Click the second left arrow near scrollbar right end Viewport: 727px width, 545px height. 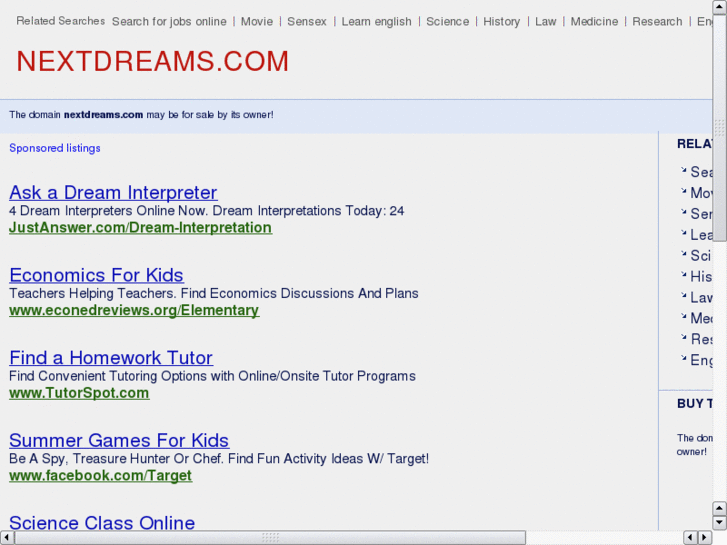click(x=690, y=538)
